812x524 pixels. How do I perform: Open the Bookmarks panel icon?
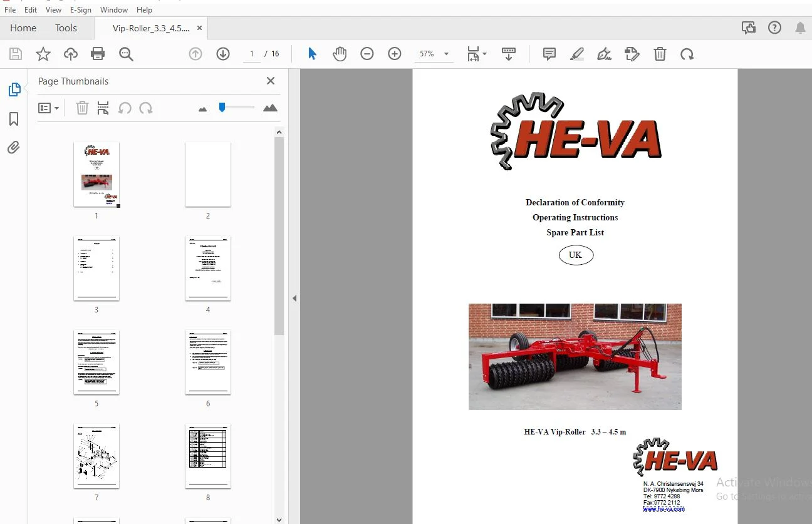14,119
